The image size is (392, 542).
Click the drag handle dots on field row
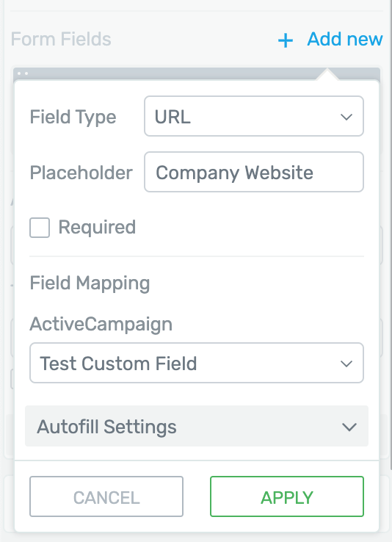tap(23, 73)
